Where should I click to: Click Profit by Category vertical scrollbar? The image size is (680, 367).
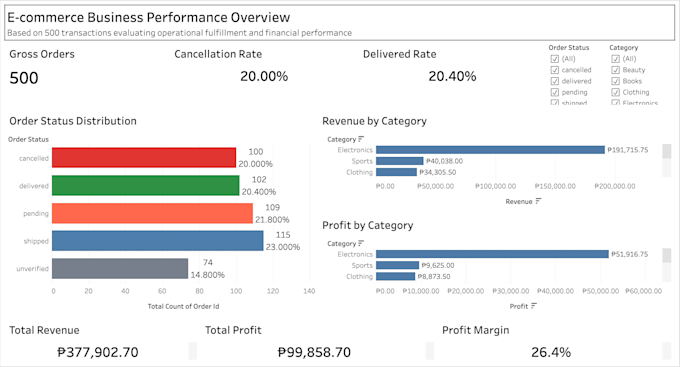tap(667, 265)
